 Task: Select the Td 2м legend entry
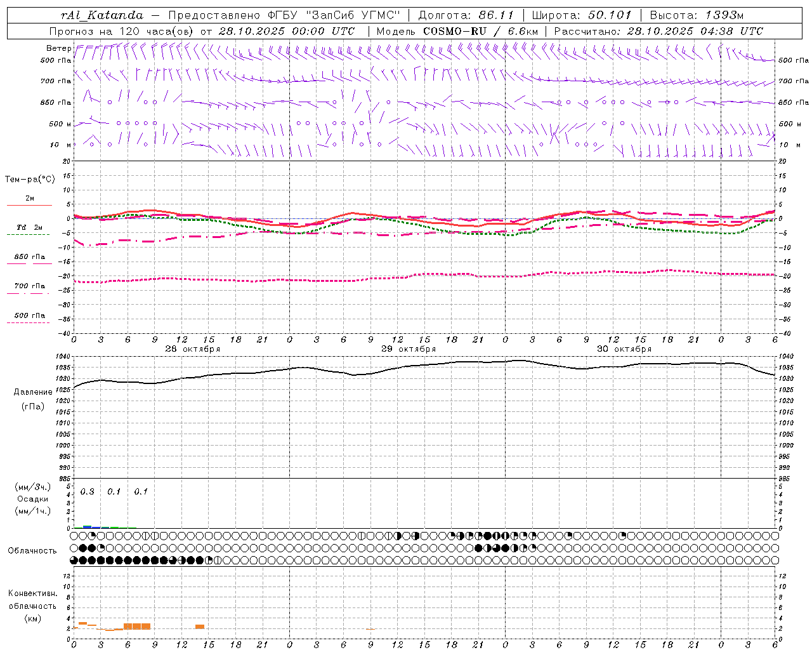pos(29,227)
